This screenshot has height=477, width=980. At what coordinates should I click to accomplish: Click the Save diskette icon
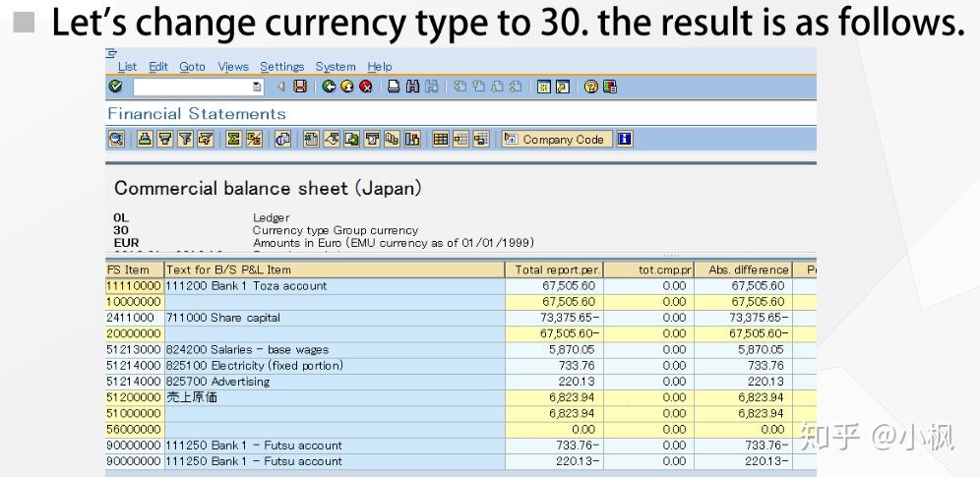(301, 87)
